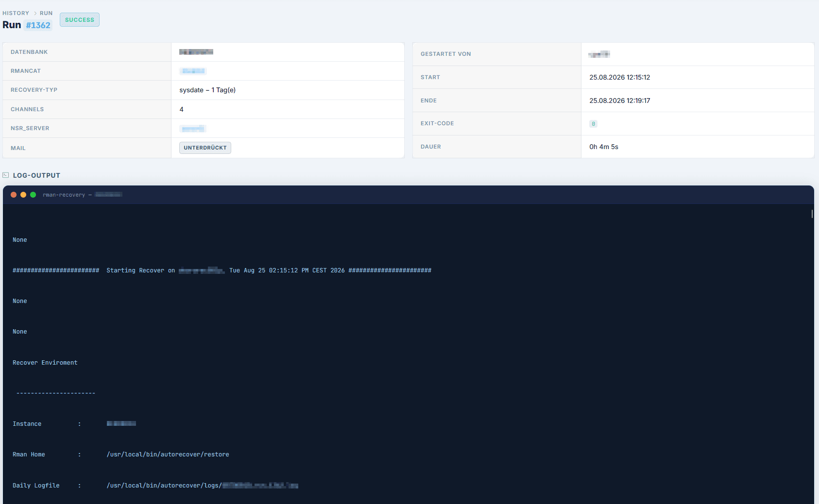
Task: Click the RMANCAT field label
Action: [26, 71]
